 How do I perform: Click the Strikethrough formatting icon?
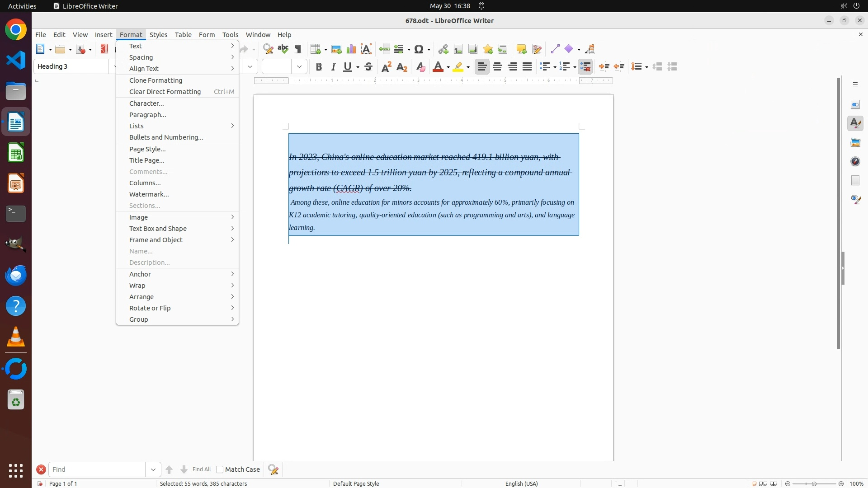coord(368,67)
